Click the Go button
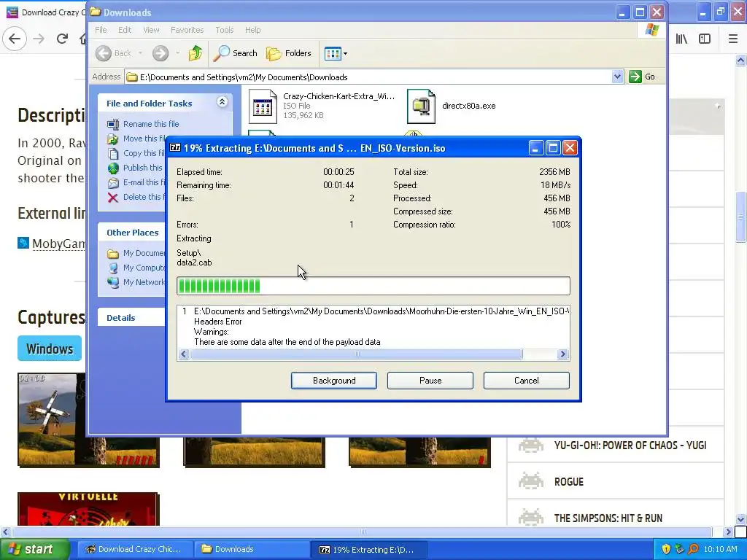The width and height of the screenshot is (747, 560). click(642, 77)
